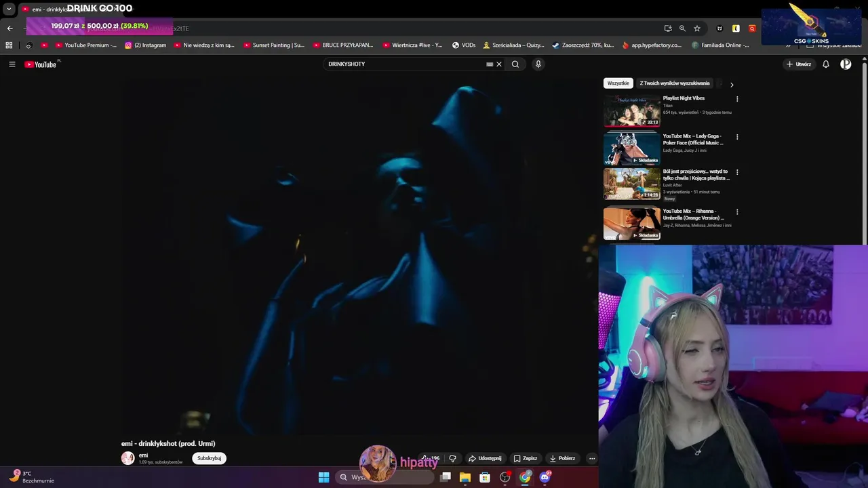Open the red search extension icon
Screen dimensions: 868x488
[752, 28]
